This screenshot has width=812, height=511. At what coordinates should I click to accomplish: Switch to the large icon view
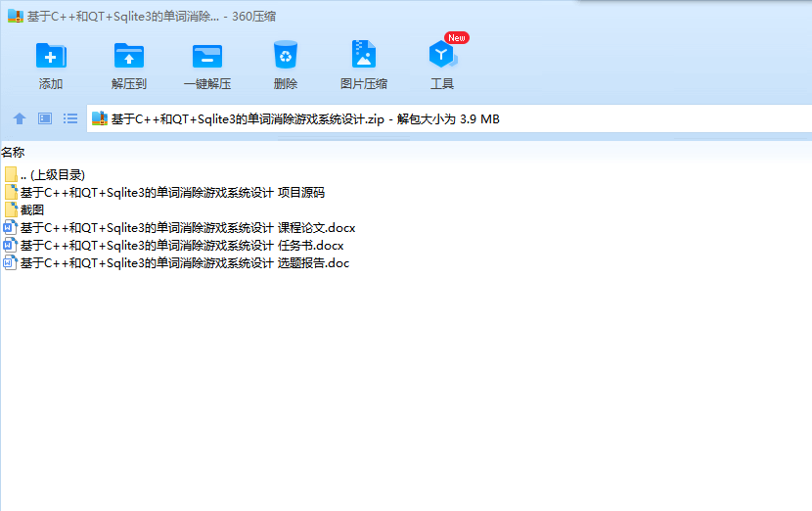[x=45, y=118]
